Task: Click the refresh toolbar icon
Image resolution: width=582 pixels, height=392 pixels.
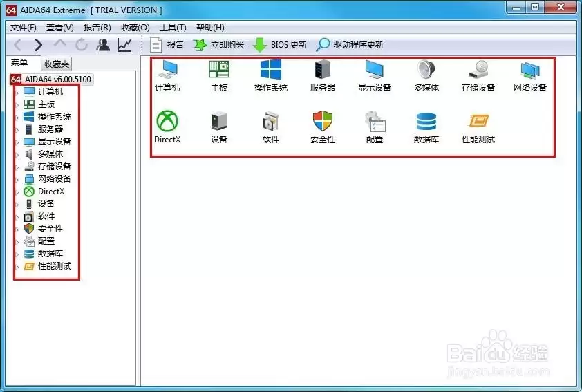Action: (x=82, y=45)
